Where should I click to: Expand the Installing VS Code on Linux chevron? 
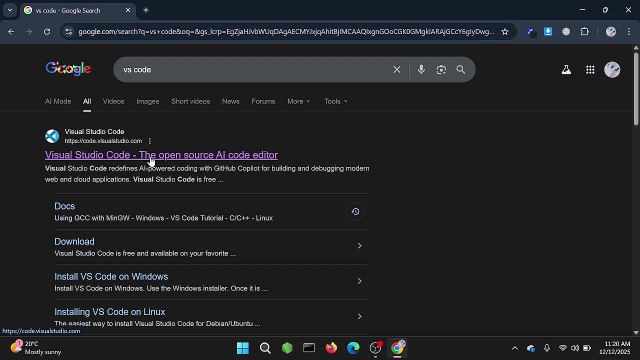(x=359, y=316)
